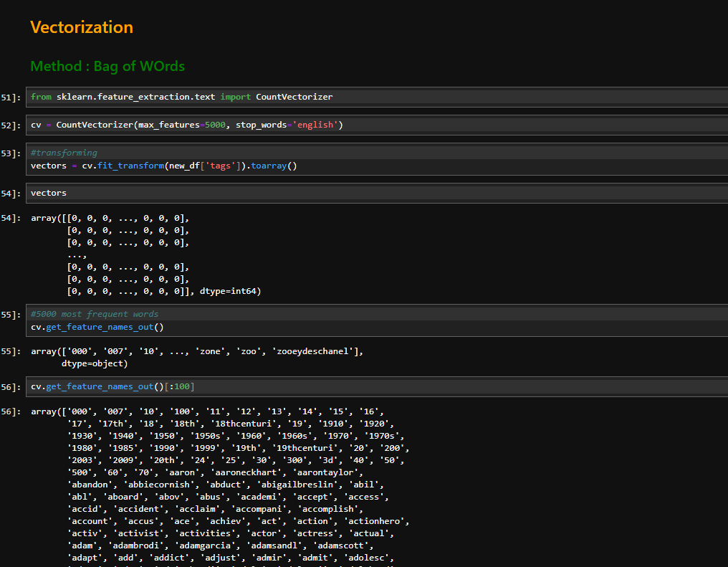Click the input prompt of cell 55
728x567 pixels.
click(11, 315)
